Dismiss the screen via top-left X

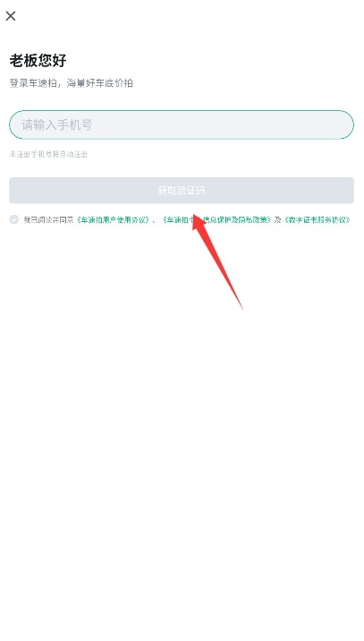11,16
